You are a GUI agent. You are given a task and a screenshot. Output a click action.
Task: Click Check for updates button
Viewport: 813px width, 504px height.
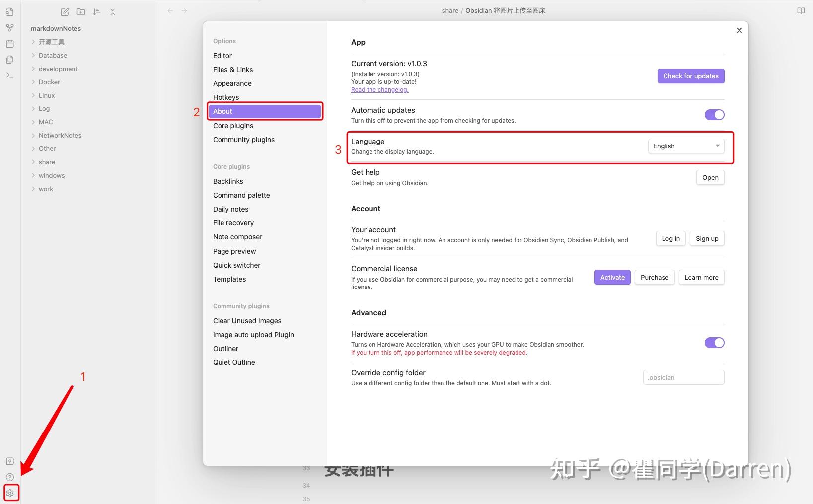691,76
